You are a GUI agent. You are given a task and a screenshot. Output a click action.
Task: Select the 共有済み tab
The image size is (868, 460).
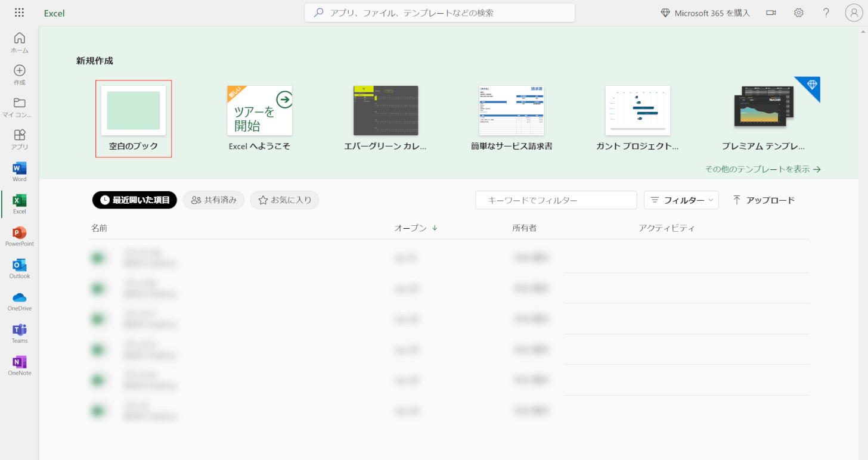213,200
